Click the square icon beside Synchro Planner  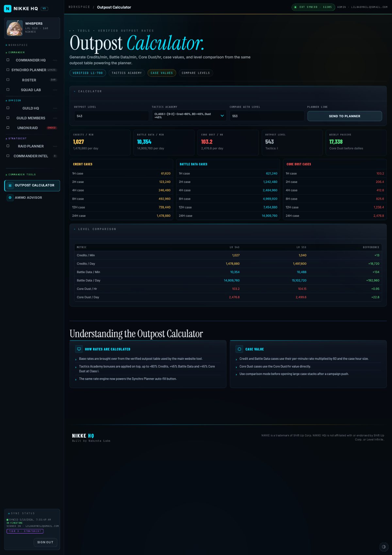coord(8,70)
